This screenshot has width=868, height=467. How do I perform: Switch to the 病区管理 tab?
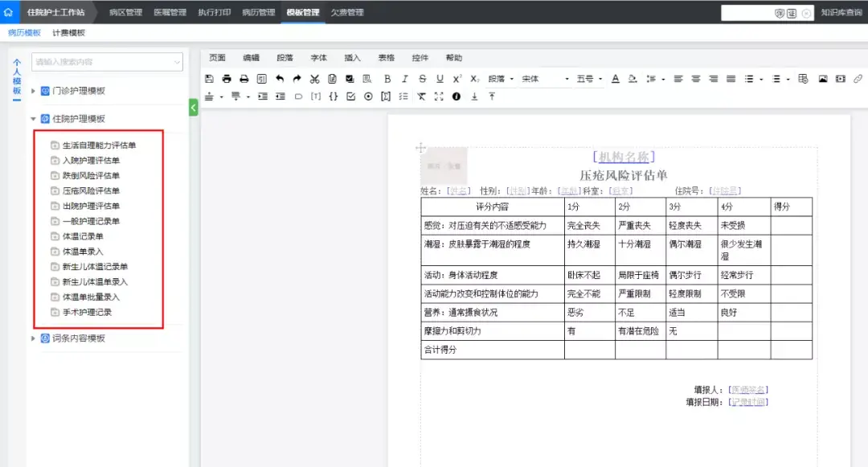(125, 12)
